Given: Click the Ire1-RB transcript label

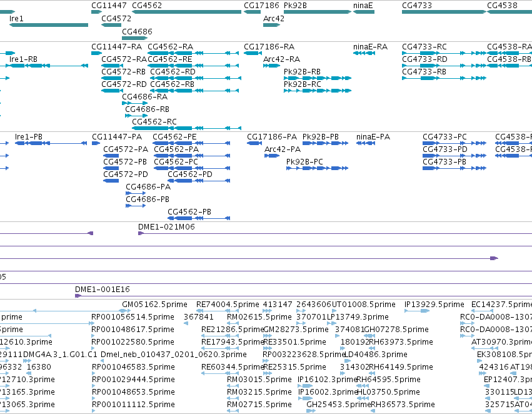Looking at the screenshot, I should (x=23, y=59).
